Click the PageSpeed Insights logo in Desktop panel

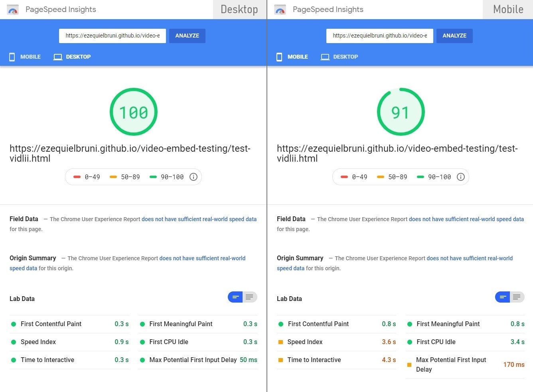click(x=13, y=10)
